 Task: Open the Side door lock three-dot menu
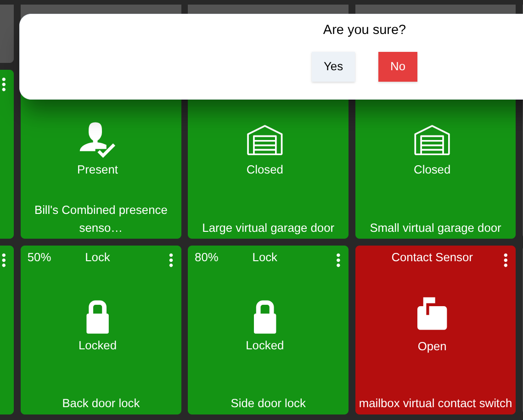pyautogui.click(x=338, y=260)
